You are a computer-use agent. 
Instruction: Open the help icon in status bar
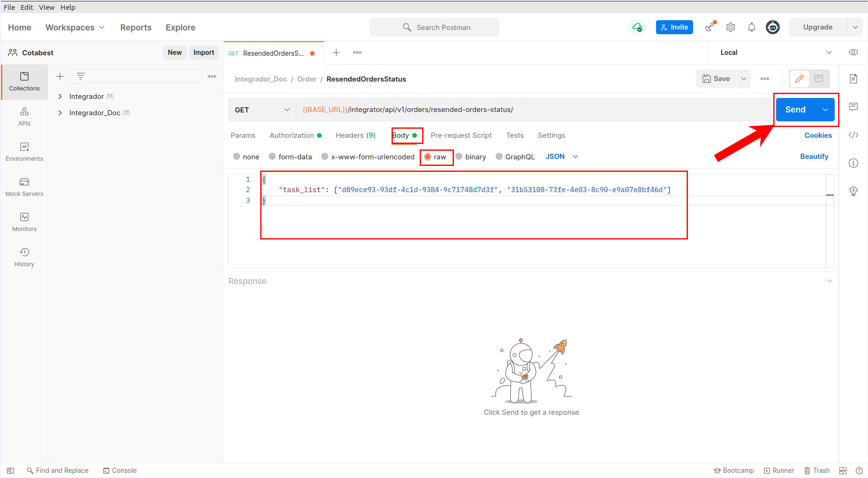pos(859,471)
